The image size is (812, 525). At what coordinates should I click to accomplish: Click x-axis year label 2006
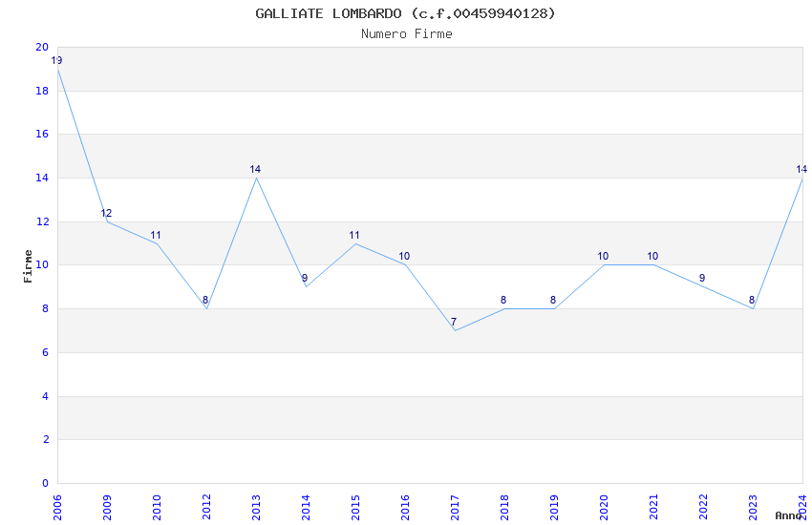57,507
